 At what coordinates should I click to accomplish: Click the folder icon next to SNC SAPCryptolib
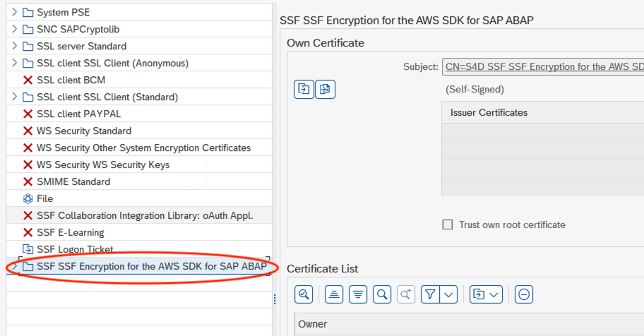coord(28,30)
